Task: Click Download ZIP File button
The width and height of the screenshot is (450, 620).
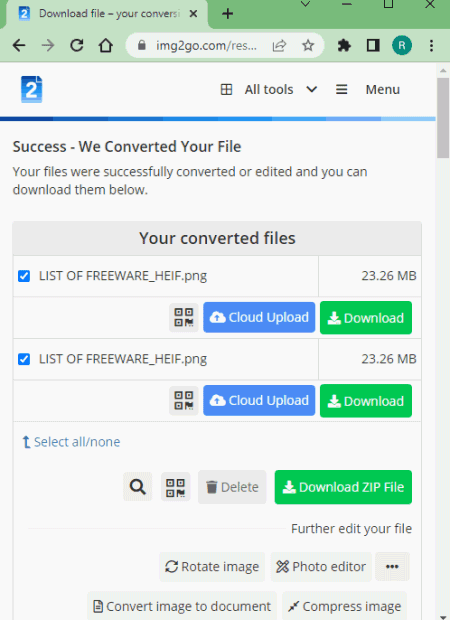Action: (x=343, y=487)
